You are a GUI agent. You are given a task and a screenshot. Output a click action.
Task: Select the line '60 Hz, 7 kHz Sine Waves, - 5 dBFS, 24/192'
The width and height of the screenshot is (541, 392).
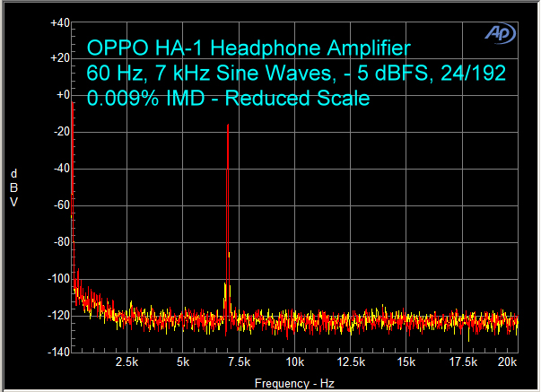point(296,74)
